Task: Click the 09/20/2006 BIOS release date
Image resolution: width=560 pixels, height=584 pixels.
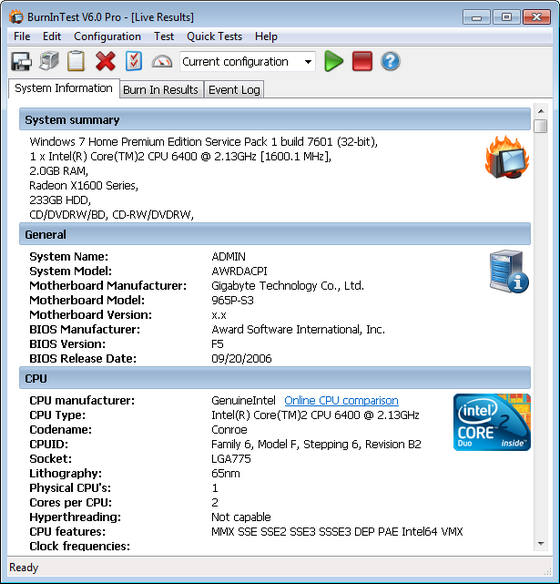Action: point(241,358)
